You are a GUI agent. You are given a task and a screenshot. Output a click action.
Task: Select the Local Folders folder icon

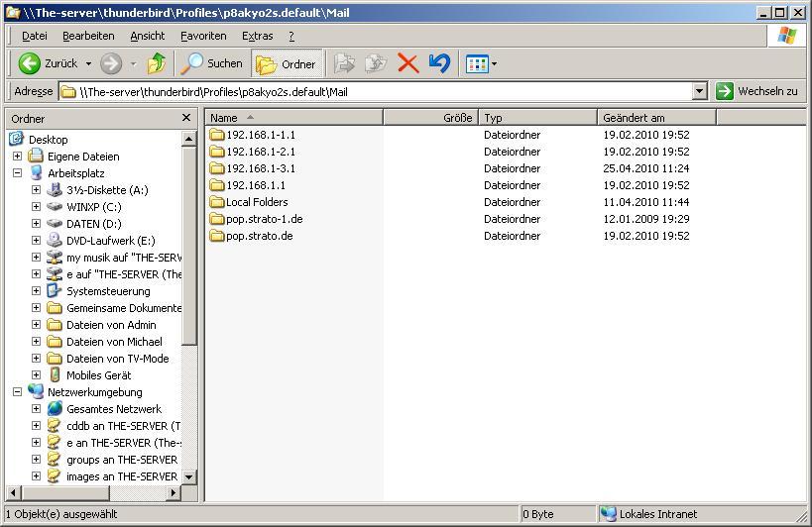pos(218,202)
